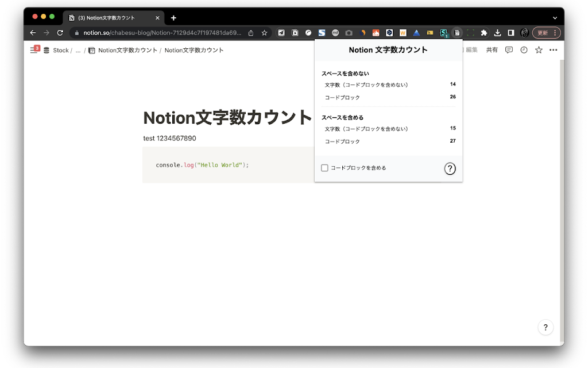This screenshot has width=588, height=368.
Task: Click the 更新 update button
Action: 547,33
